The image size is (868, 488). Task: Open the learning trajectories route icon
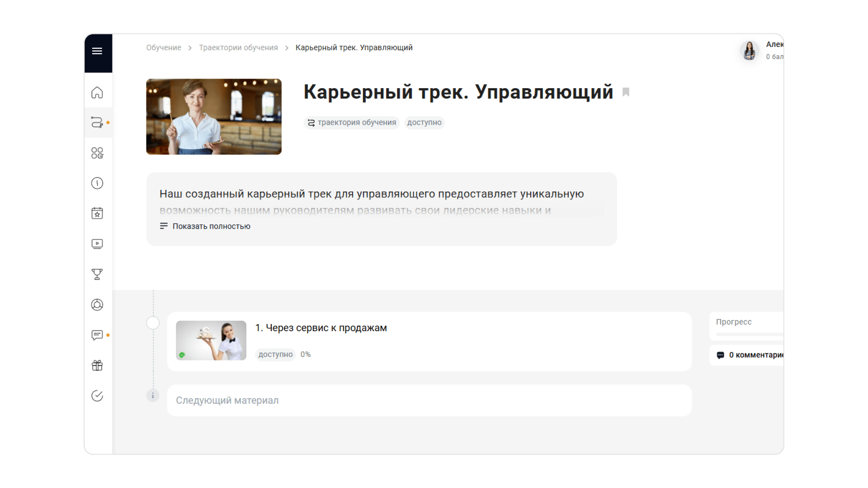[97, 122]
